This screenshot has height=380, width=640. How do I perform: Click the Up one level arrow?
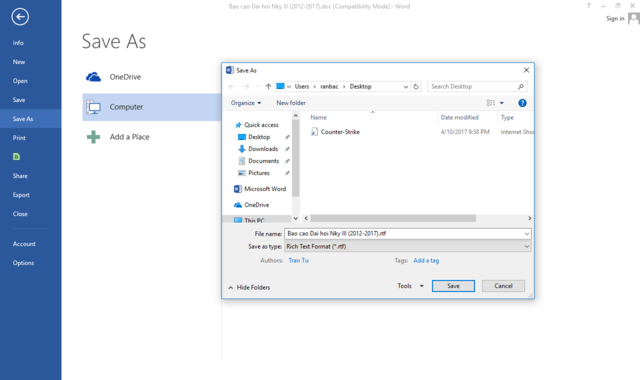click(268, 87)
